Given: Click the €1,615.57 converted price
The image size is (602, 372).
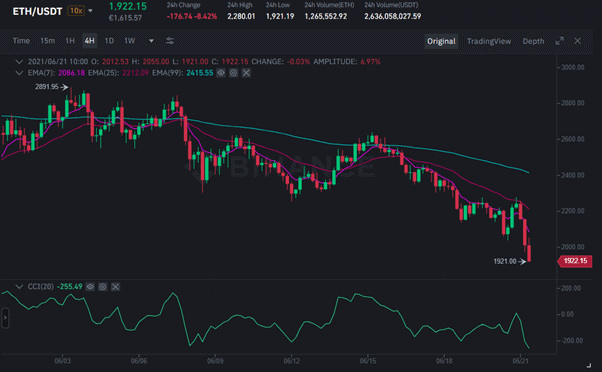Looking at the screenshot, I should [x=125, y=18].
